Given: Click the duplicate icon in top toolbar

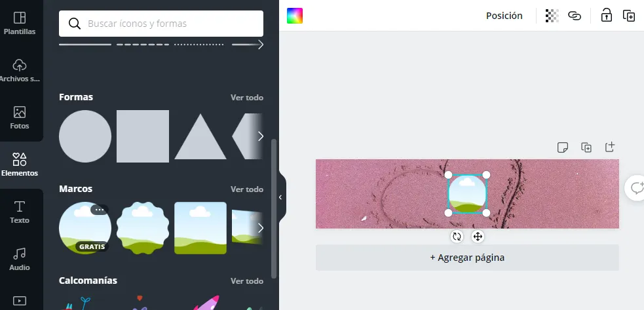Looking at the screenshot, I should pos(629,16).
